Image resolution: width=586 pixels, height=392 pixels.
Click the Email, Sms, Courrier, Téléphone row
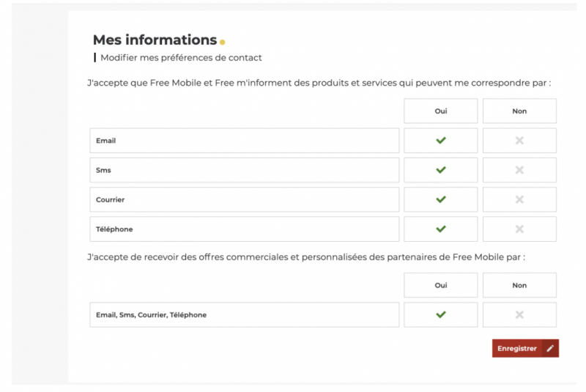coord(152,315)
